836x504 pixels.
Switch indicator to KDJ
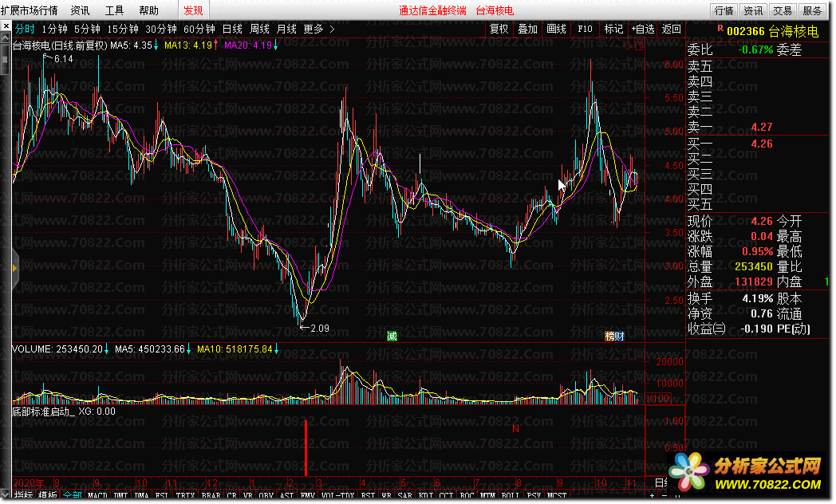tap(426, 495)
